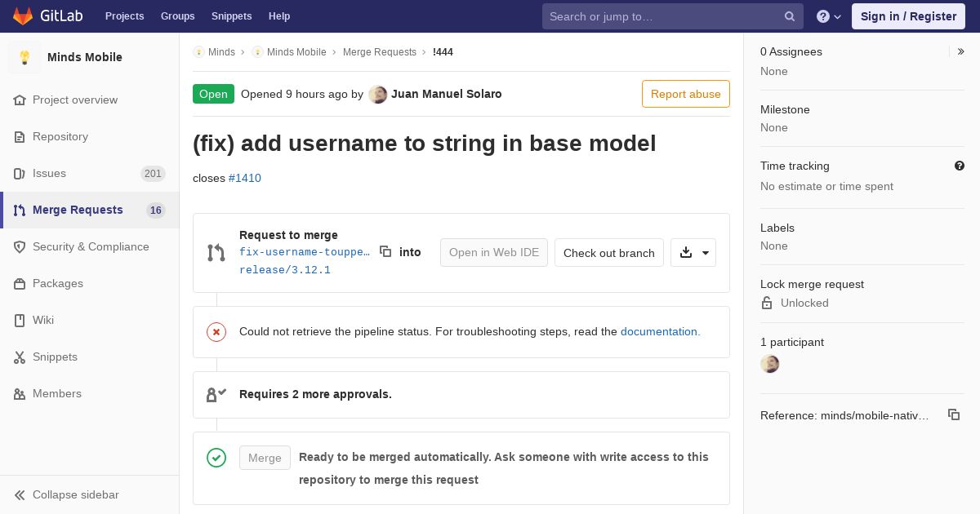Open Projects menu in top navigation
The height and width of the screenshot is (514, 980).
[124, 16]
